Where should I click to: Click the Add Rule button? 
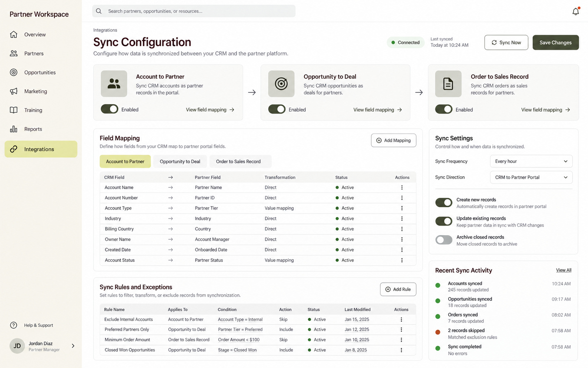[398, 289]
